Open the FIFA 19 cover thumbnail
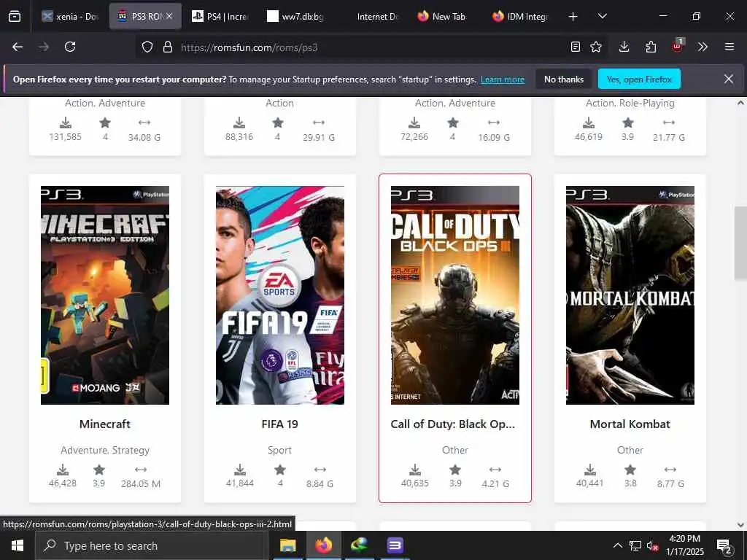 click(279, 295)
